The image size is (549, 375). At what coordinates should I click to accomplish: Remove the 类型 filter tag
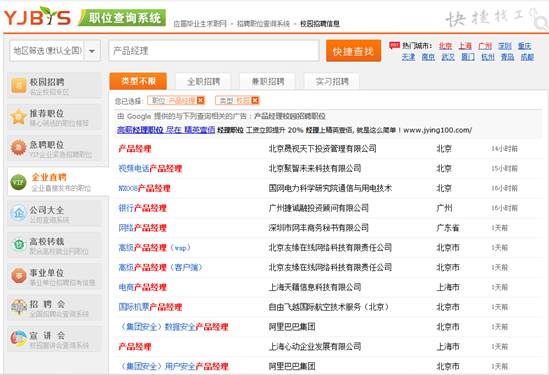[x=255, y=100]
